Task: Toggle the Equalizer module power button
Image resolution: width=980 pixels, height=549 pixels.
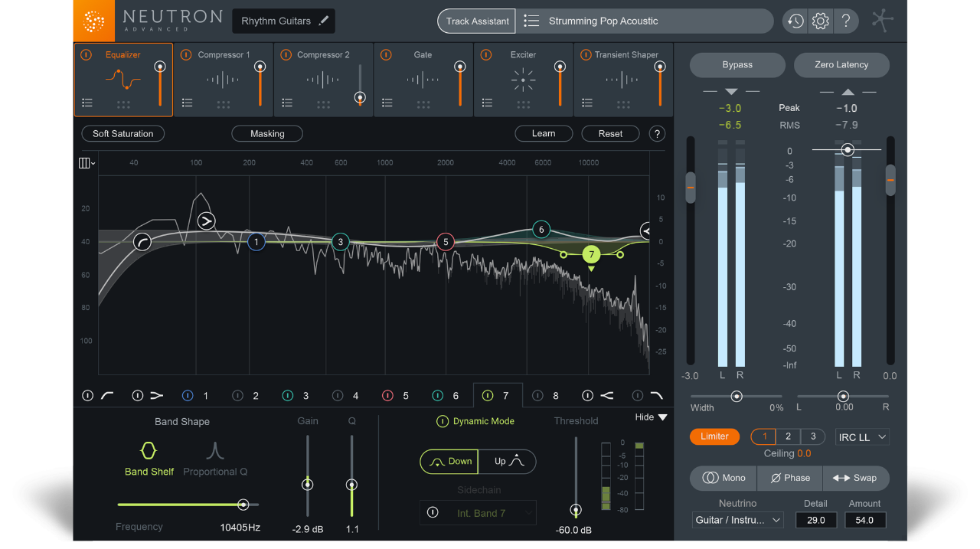Action: [x=87, y=54]
